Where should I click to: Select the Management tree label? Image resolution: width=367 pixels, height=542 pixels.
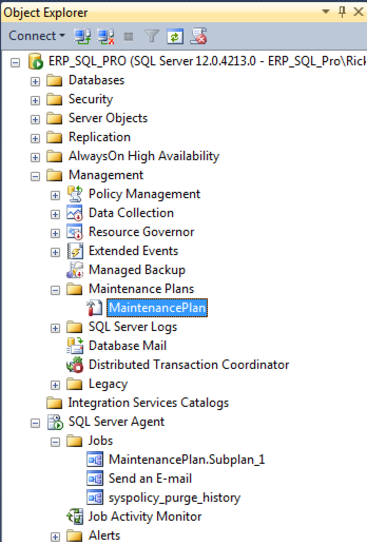106,175
